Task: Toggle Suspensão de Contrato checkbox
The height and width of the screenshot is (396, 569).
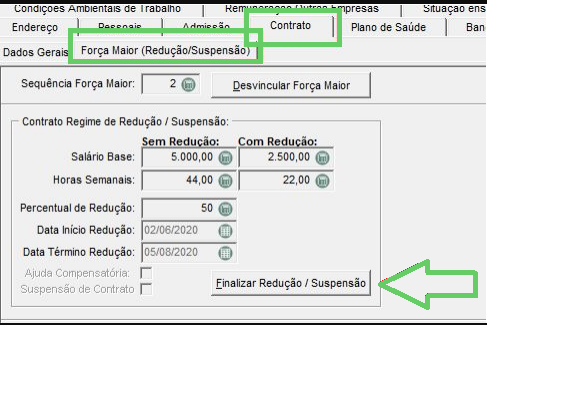Action: (146, 289)
